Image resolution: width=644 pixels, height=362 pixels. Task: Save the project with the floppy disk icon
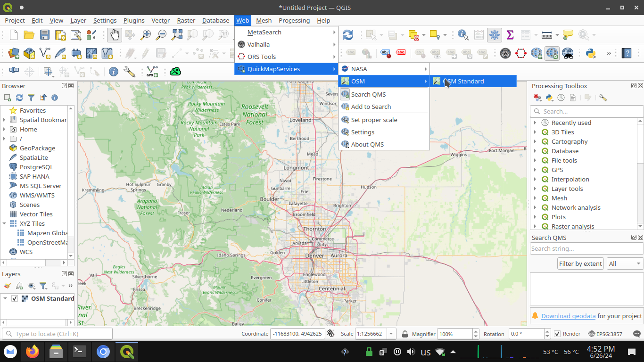(x=45, y=35)
